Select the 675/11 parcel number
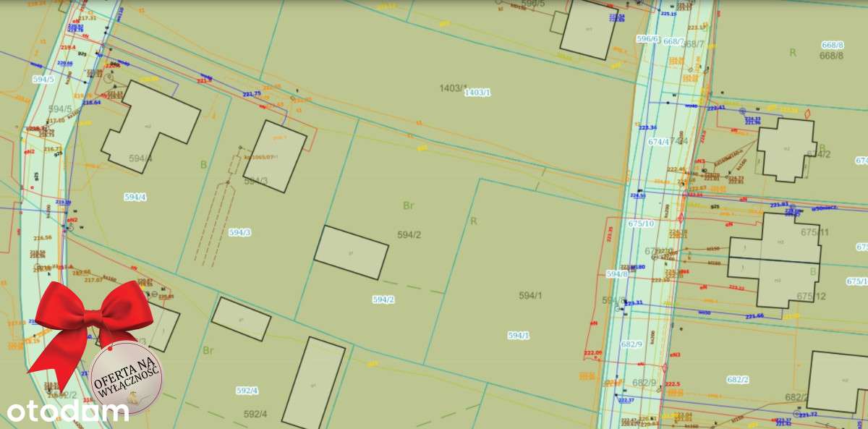 coord(814,232)
